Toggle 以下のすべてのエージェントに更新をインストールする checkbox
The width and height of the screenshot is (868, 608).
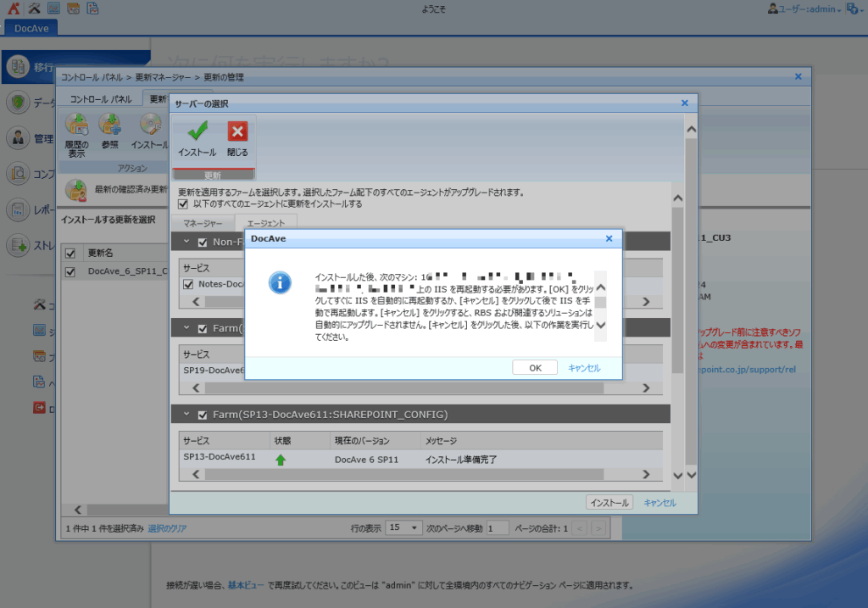(x=183, y=204)
